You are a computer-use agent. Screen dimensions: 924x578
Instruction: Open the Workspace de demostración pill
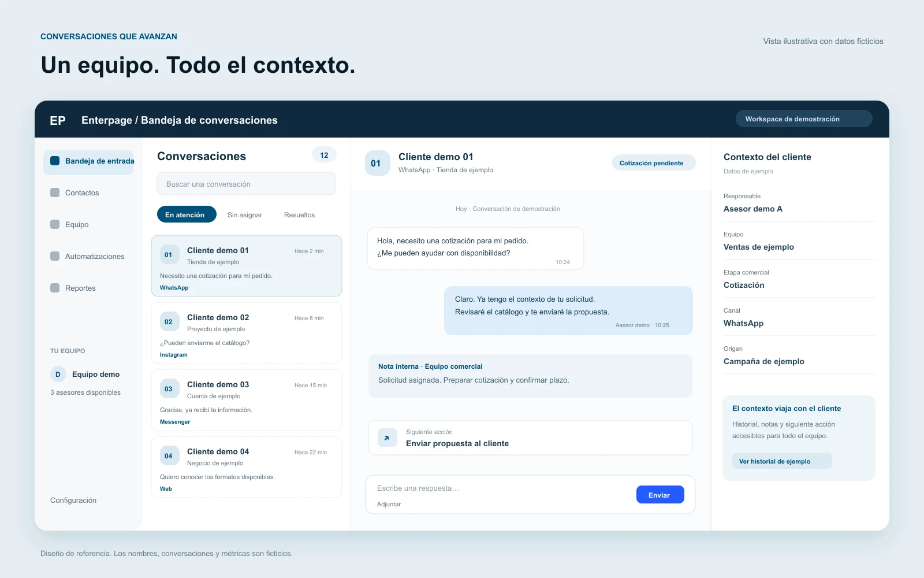coord(804,118)
